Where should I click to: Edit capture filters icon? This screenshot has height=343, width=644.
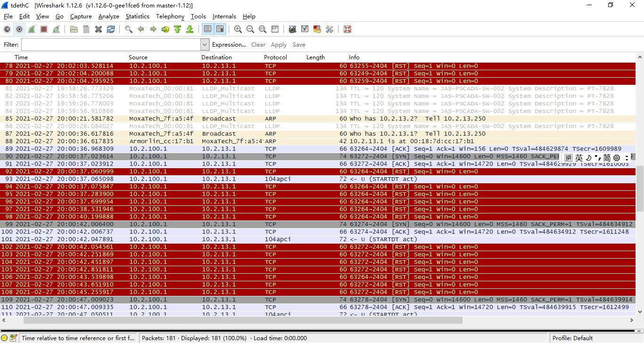click(x=293, y=29)
